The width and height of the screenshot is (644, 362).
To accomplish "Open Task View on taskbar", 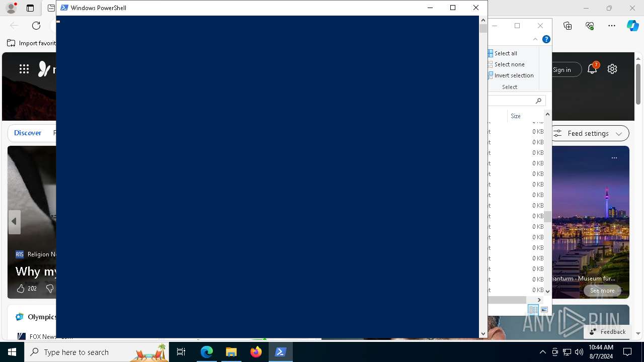I will click(181, 352).
